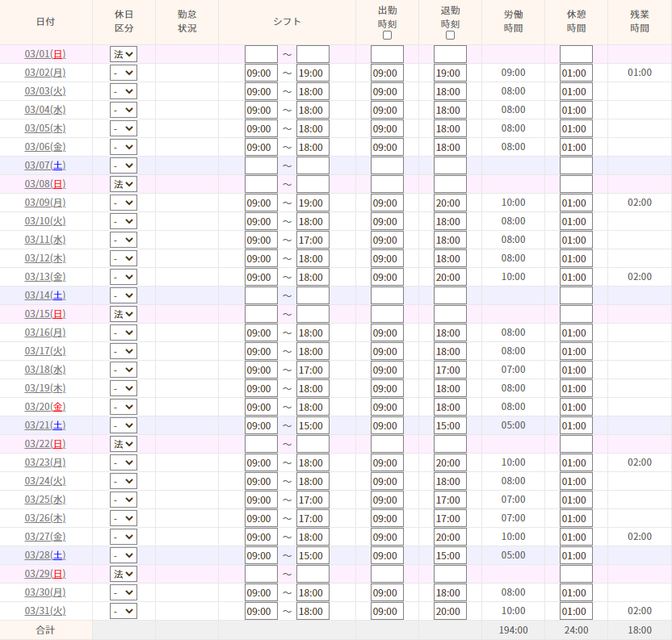
Task: Click the 合計 row label
Action: click(45, 630)
